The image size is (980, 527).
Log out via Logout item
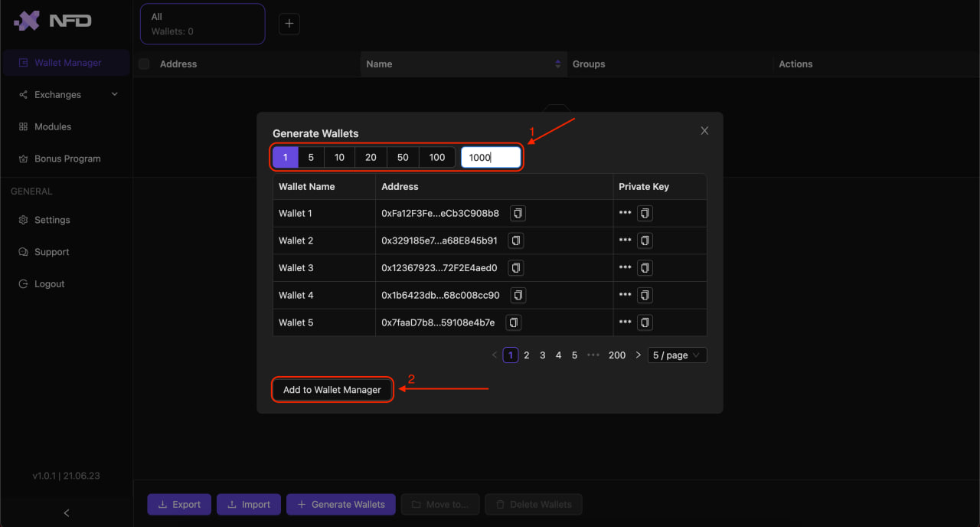coord(67,284)
